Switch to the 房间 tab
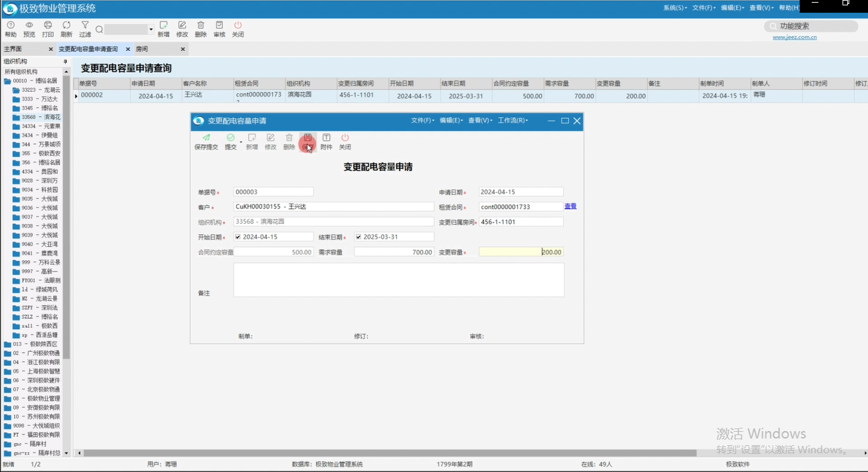The image size is (868, 472). 142,49
